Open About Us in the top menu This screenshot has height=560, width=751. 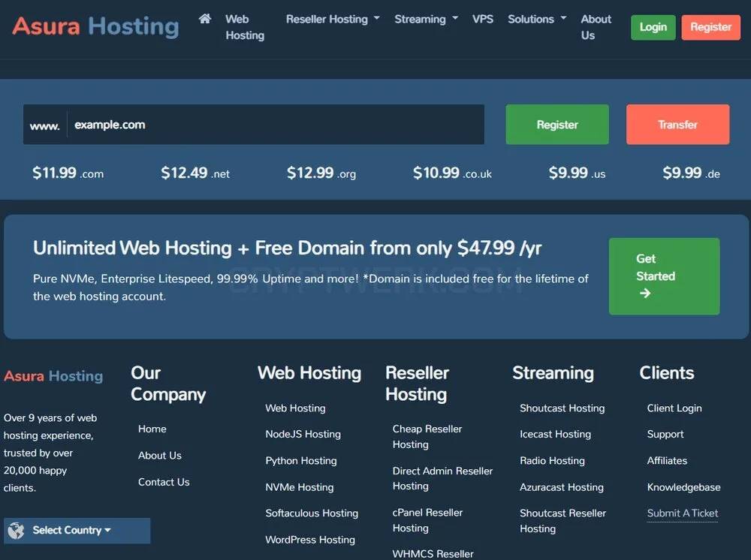(596, 27)
